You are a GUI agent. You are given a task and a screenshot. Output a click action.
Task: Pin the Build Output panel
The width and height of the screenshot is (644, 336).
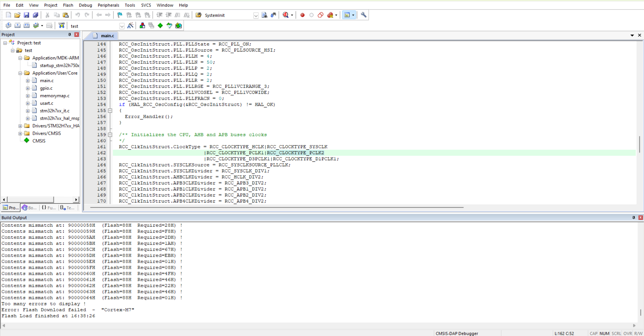click(x=634, y=218)
